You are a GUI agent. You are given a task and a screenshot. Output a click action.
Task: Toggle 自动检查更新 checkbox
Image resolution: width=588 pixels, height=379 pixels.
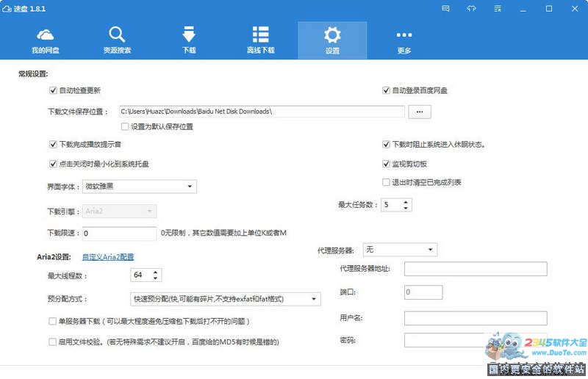click(x=53, y=90)
